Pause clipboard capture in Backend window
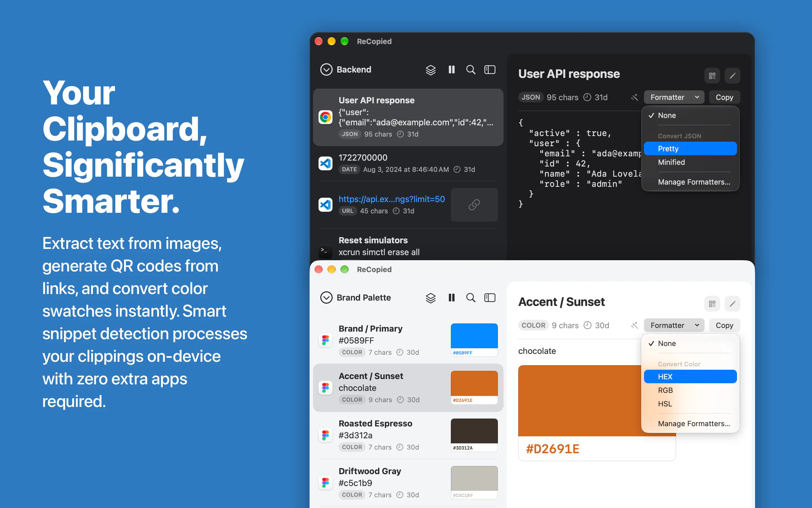Viewport: 812px width, 508px height. 452,69
